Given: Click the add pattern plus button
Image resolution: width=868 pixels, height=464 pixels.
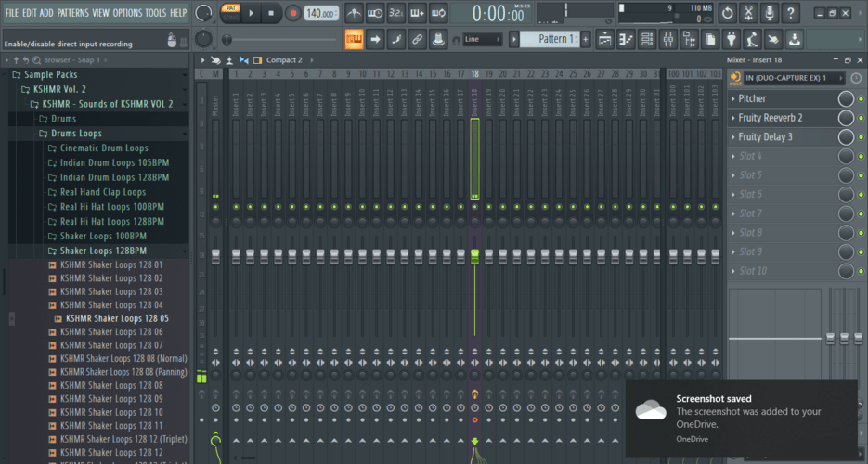Looking at the screenshot, I should coord(585,39).
